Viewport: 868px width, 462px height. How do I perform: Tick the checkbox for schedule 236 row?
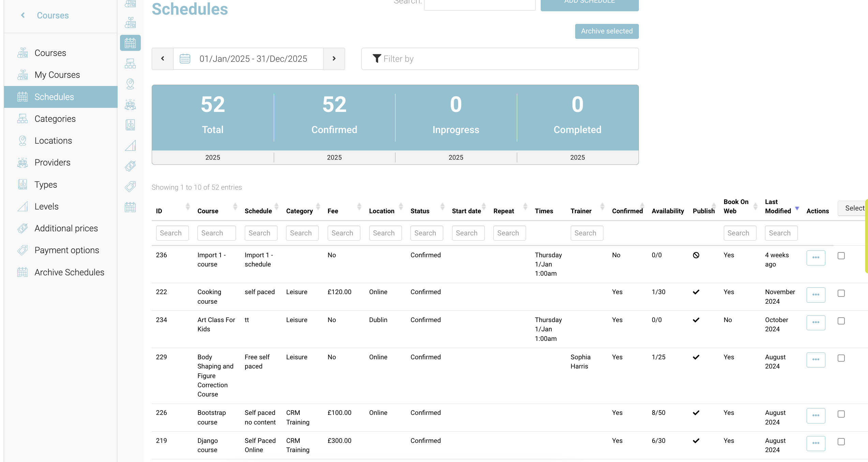(x=841, y=256)
